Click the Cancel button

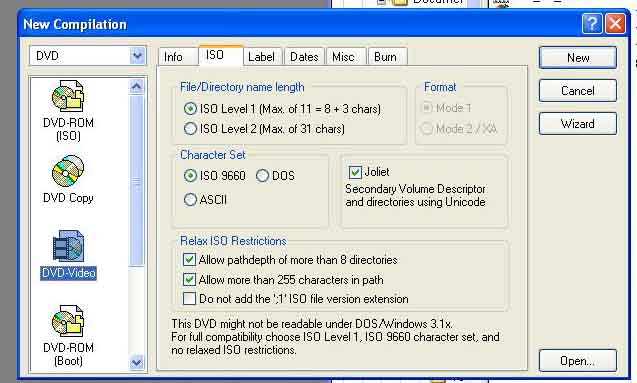tap(578, 91)
